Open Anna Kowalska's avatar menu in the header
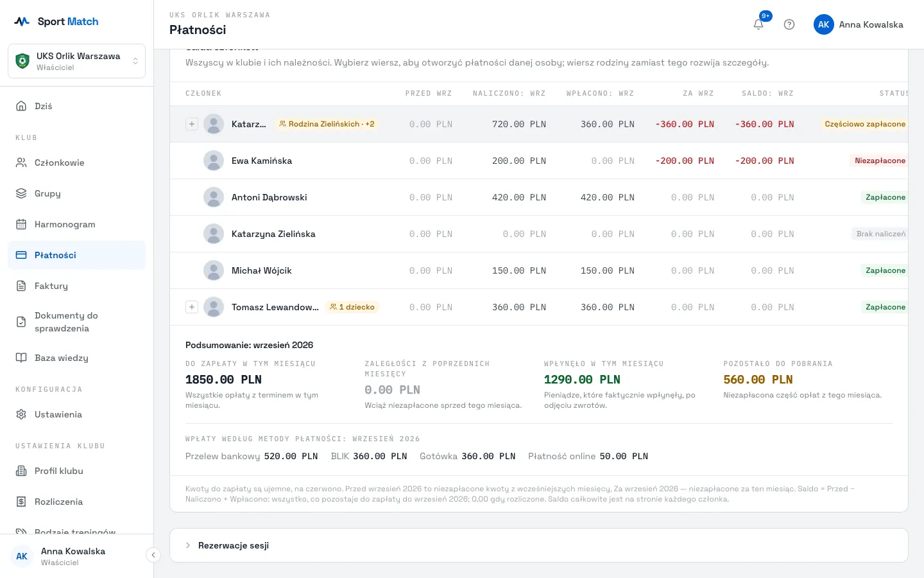 (x=859, y=24)
